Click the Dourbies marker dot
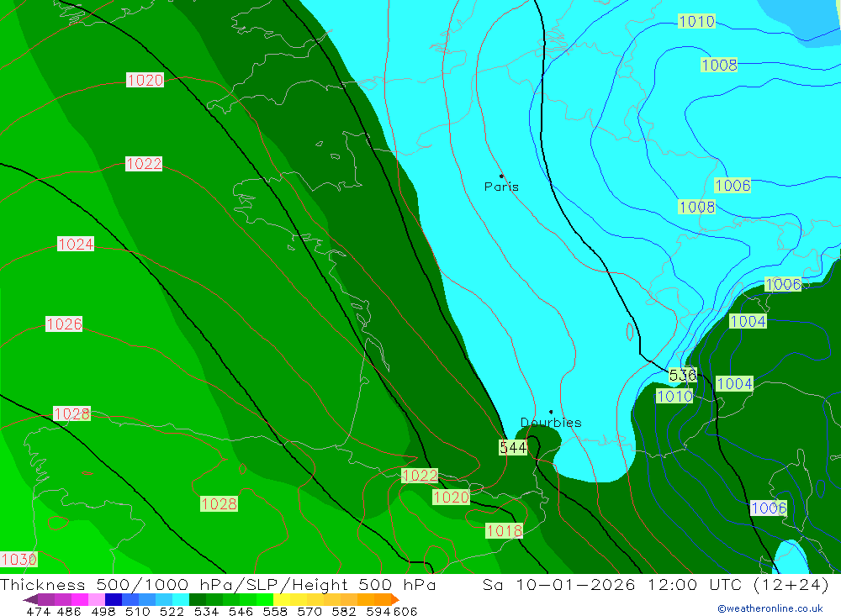Viewport: 841px width, 616px height. coord(551,412)
